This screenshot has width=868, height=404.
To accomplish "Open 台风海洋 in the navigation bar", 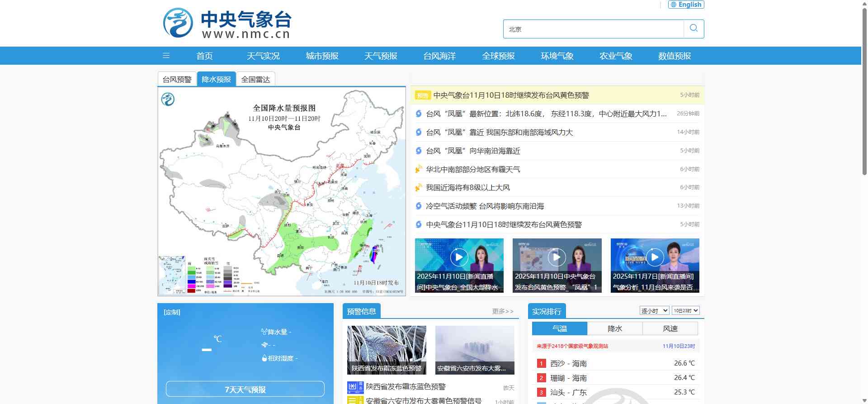I will point(439,56).
